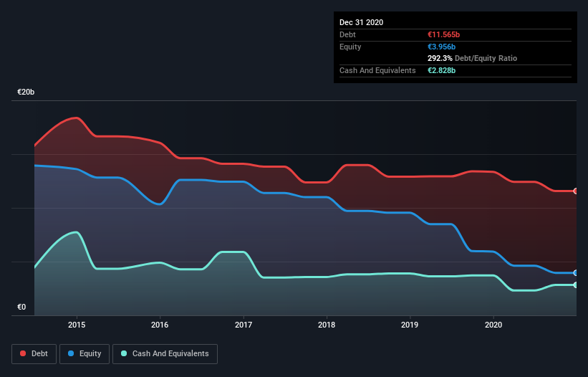Click the €20b y-axis label
The image size is (588, 377).
[x=26, y=92]
